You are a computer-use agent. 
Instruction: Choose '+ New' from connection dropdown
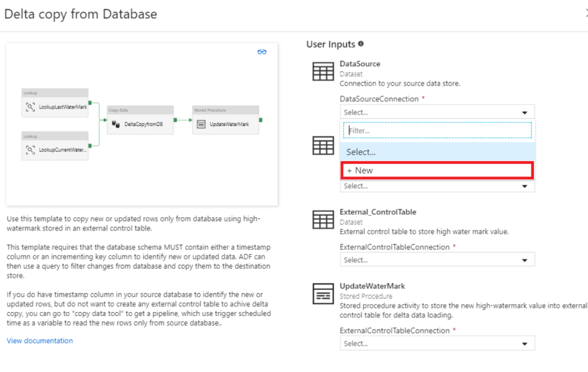click(437, 171)
